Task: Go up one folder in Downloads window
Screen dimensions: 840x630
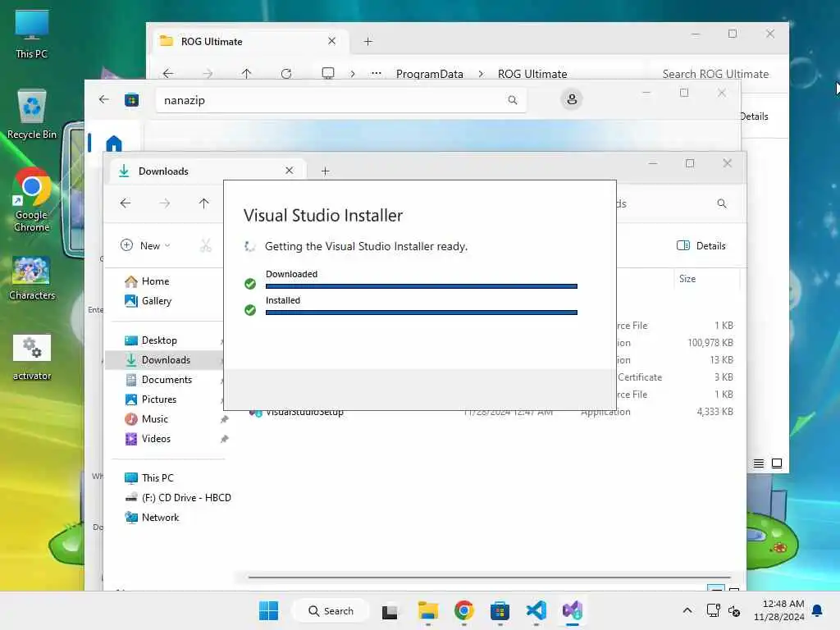Action: coord(203,203)
